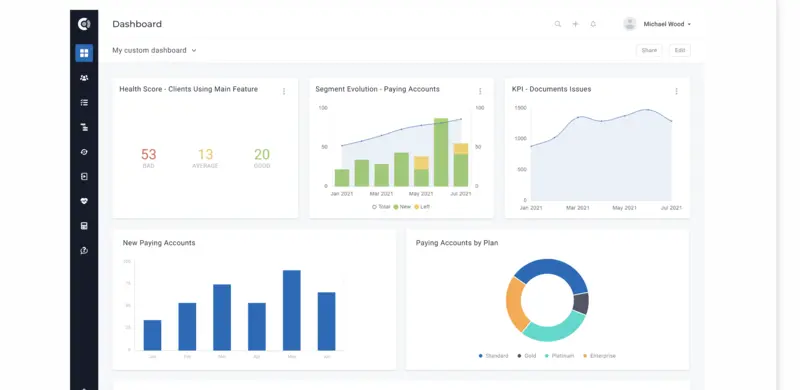Open the My custom dashboard dropdown

(x=154, y=51)
